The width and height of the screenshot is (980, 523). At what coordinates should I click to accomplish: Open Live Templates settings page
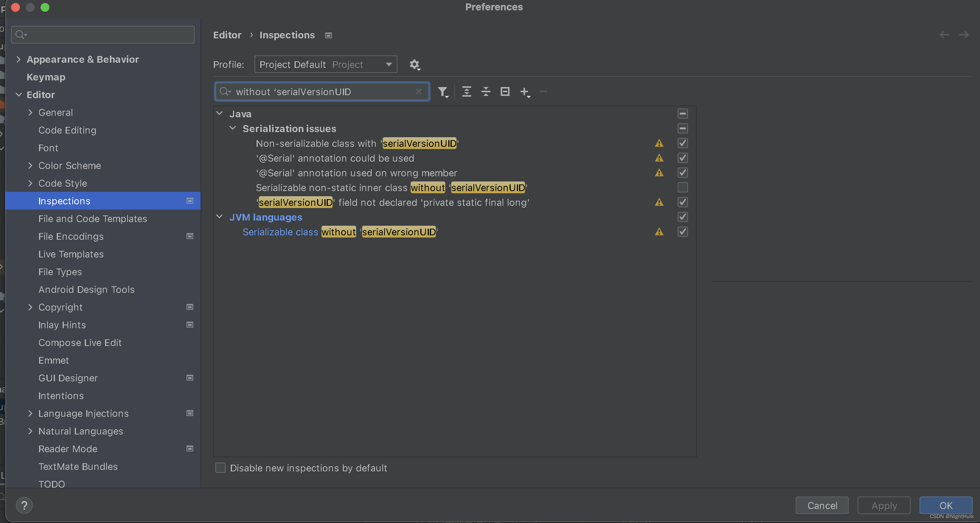point(71,254)
